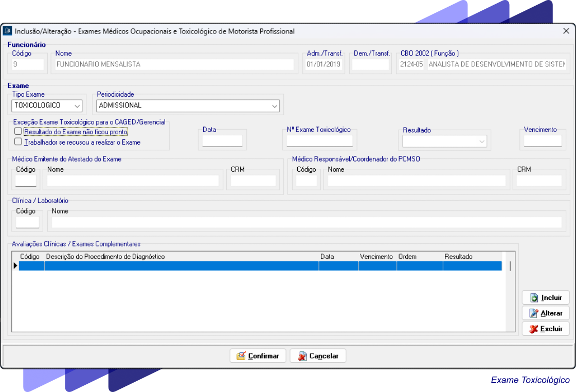Click the Data column header in the grid
The height and width of the screenshot is (392, 576).
click(327, 257)
